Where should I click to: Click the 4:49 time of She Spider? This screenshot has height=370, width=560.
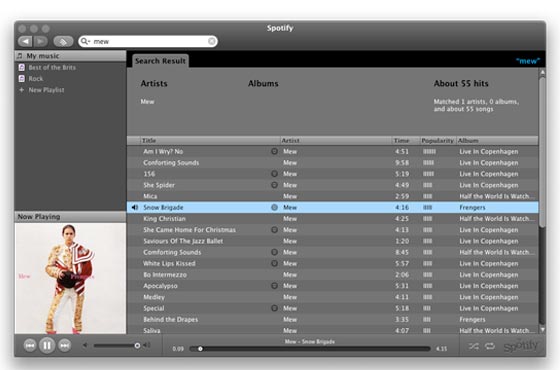pyautogui.click(x=402, y=185)
